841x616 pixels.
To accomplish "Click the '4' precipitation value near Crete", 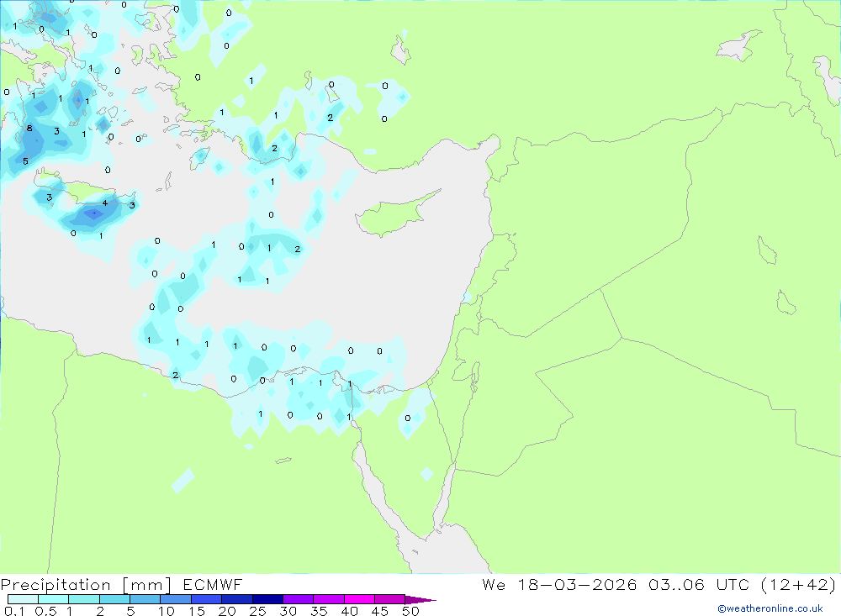I will click(104, 203).
